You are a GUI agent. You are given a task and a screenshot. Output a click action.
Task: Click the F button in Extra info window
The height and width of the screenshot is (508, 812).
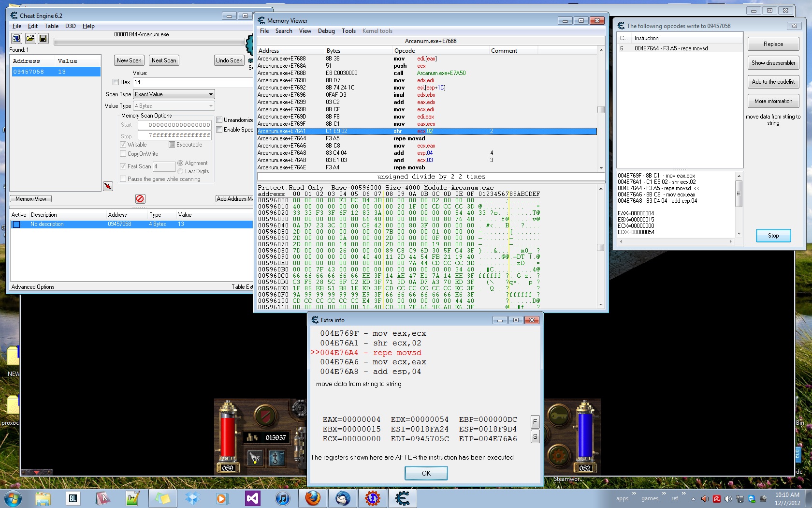tap(535, 422)
